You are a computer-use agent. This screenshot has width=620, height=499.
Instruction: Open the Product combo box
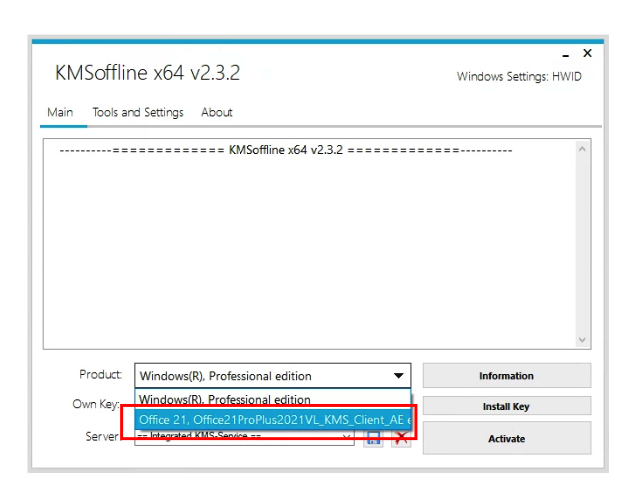pos(272,376)
